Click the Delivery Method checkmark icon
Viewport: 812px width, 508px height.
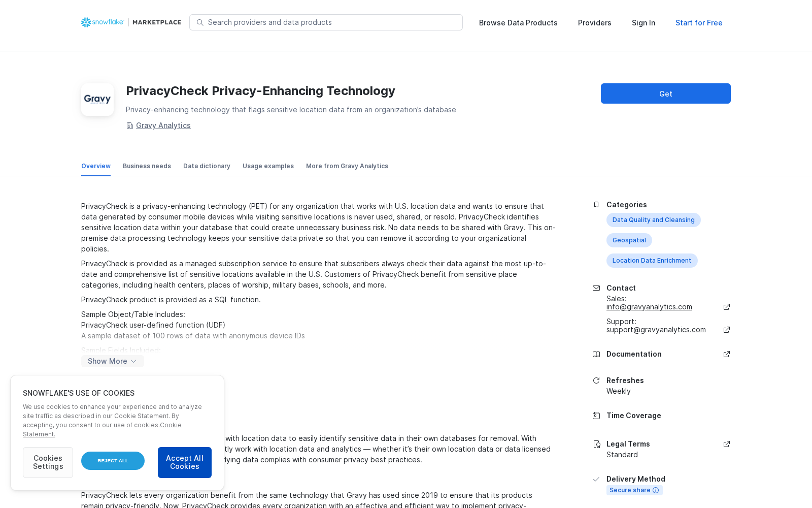coord(596,479)
